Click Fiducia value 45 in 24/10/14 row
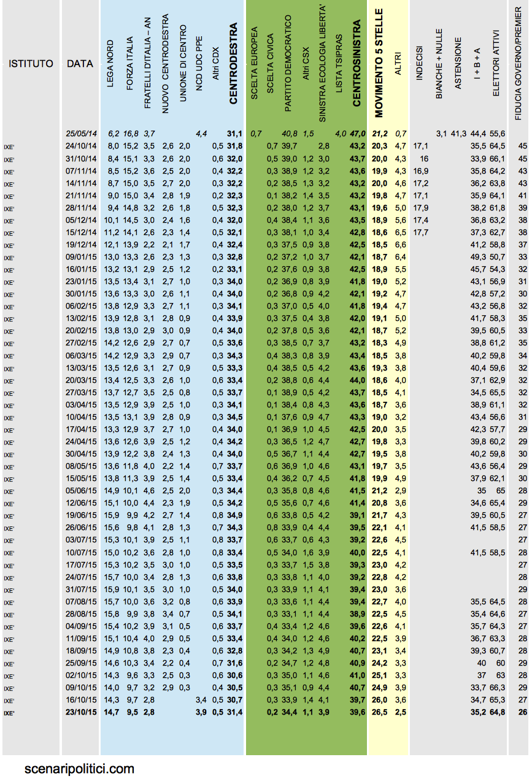Image resolution: width=532 pixels, height=784 pixels. tap(522, 145)
